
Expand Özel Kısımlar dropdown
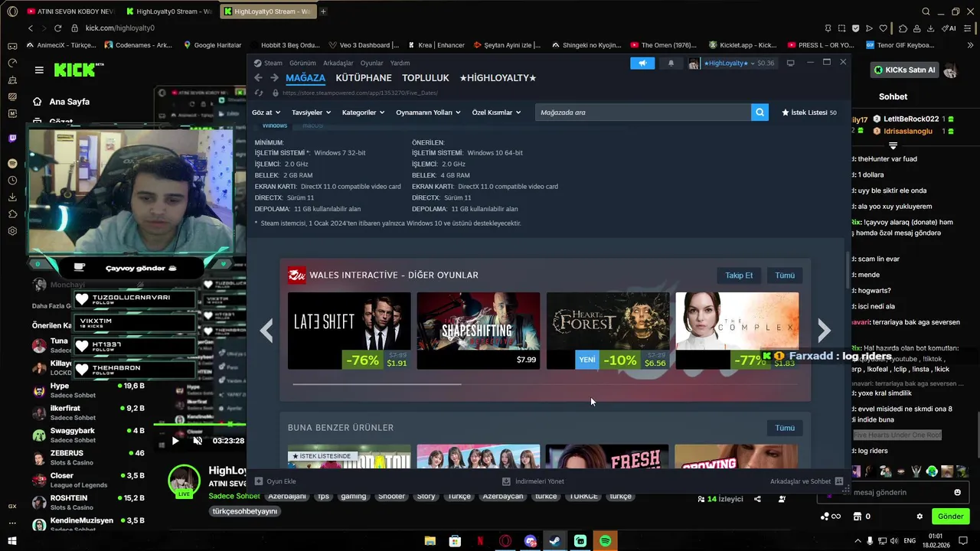[496, 112]
